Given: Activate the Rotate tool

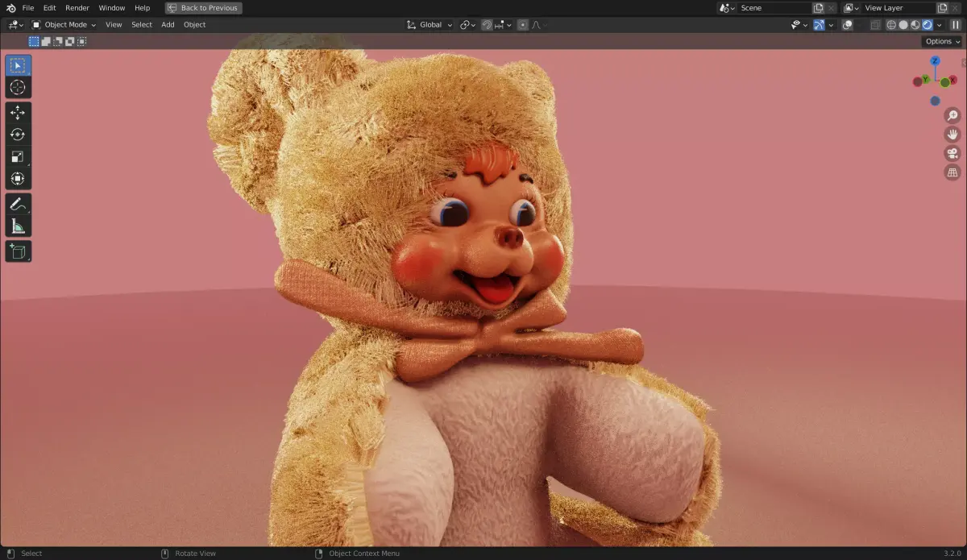Looking at the screenshot, I should [18, 135].
